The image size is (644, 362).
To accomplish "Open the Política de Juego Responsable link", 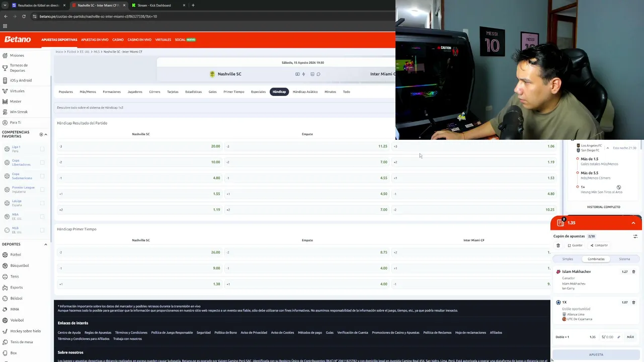I will coord(172,332).
